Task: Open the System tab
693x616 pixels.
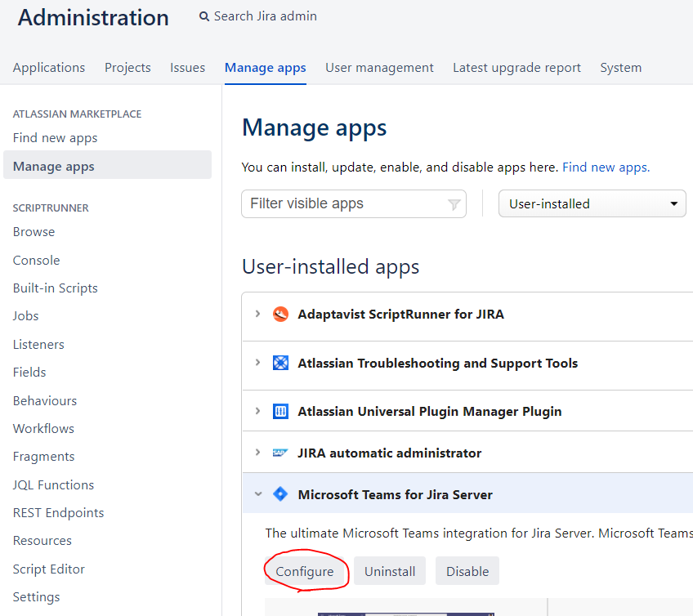Action: click(x=620, y=68)
